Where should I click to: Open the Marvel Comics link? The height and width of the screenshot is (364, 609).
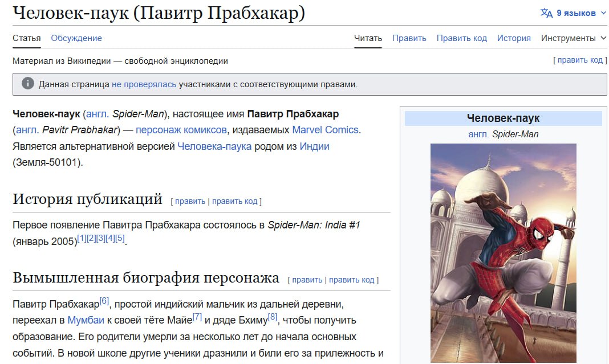click(325, 130)
